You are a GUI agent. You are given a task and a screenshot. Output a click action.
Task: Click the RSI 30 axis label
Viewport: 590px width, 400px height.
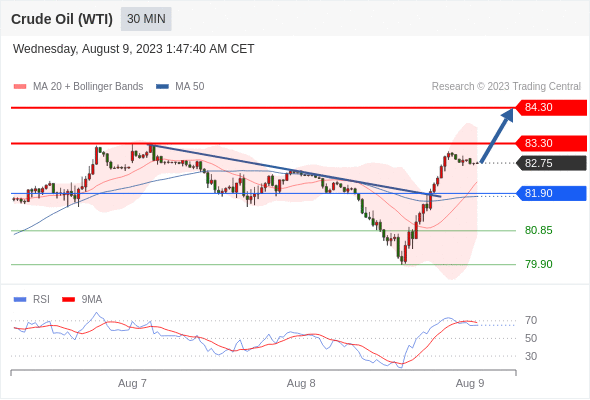[x=531, y=356]
